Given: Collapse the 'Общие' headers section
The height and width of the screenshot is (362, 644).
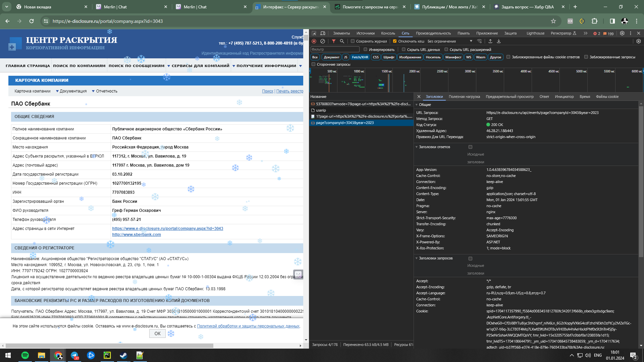Looking at the screenshot, I should coord(417,105).
